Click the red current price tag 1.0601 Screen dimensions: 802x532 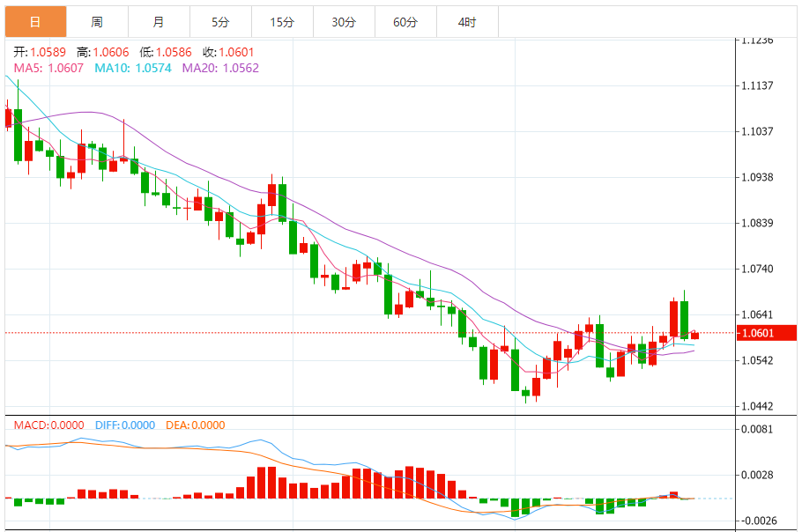tap(767, 333)
